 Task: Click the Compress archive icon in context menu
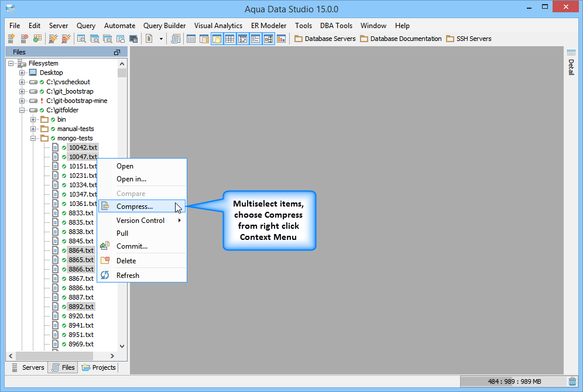pyautogui.click(x=105, y=206)
